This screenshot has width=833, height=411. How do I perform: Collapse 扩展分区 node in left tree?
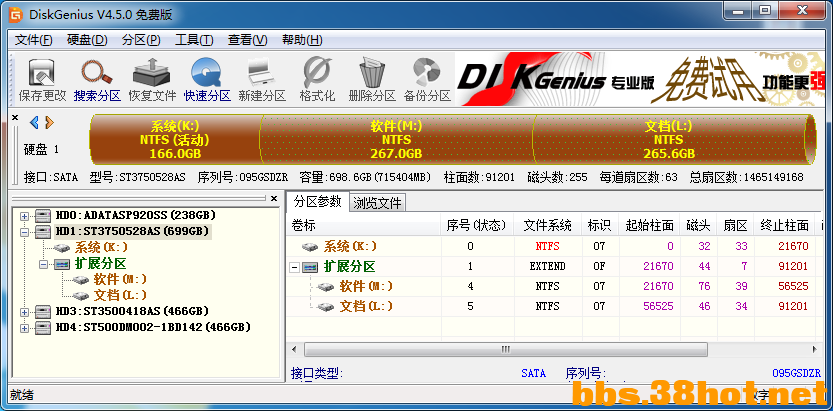pyautogui.click(x=45, y=264)
